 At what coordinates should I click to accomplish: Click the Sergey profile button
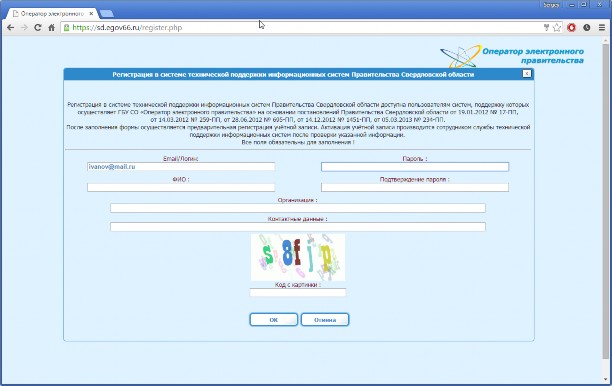point(551,5)
